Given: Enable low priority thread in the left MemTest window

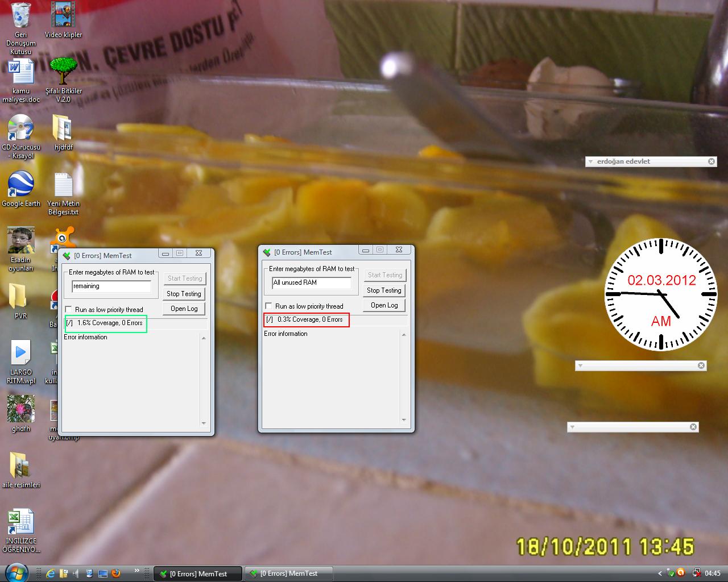Looking at the screenshot, I should [68, 309].
